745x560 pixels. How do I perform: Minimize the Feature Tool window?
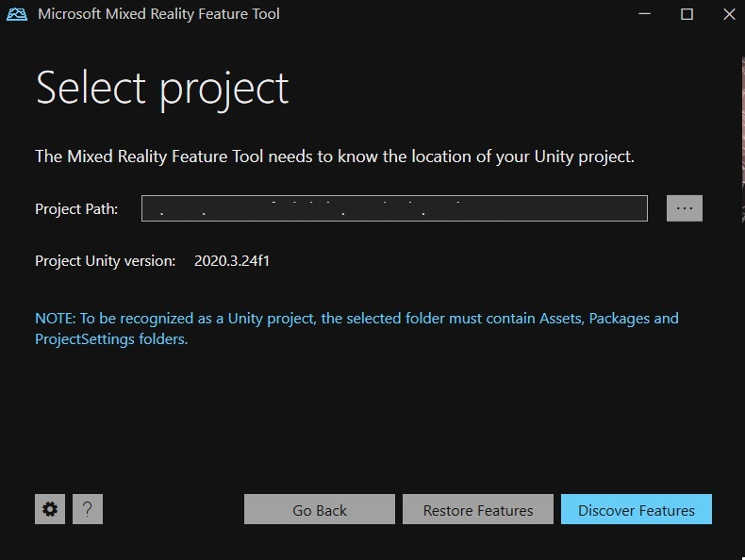click(644, 14)
